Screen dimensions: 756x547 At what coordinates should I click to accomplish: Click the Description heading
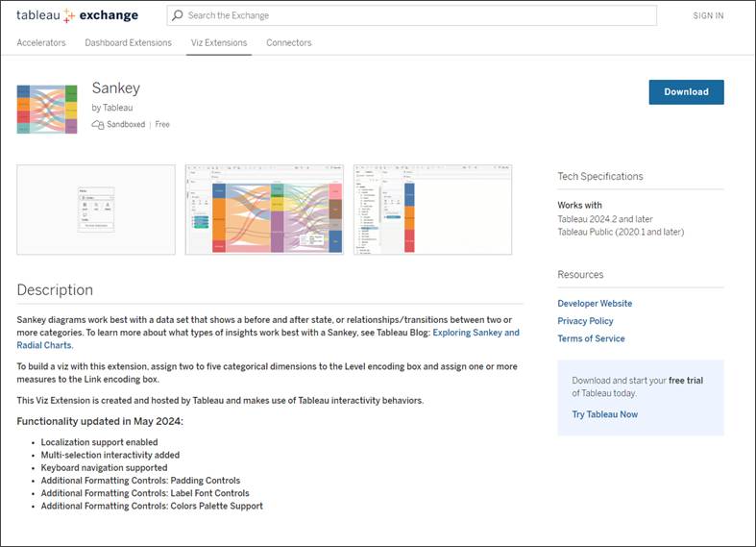pyautogui.click(x=55, y=290)
